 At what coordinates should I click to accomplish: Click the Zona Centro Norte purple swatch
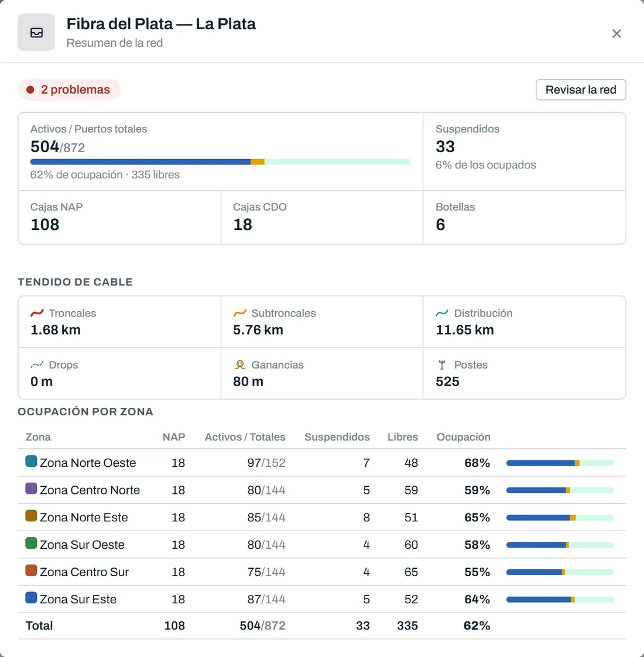click(x=31, y=489)
